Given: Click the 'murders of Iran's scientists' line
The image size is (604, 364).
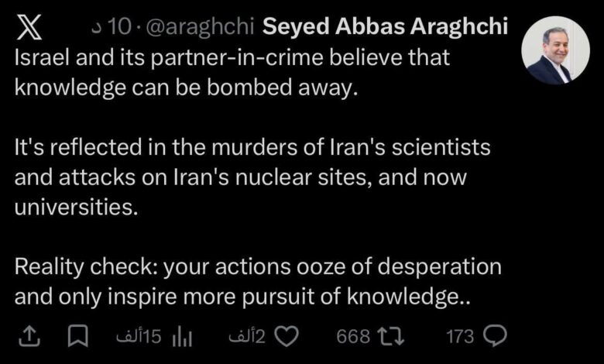Looking at the screenshot, I should point(252,147).
